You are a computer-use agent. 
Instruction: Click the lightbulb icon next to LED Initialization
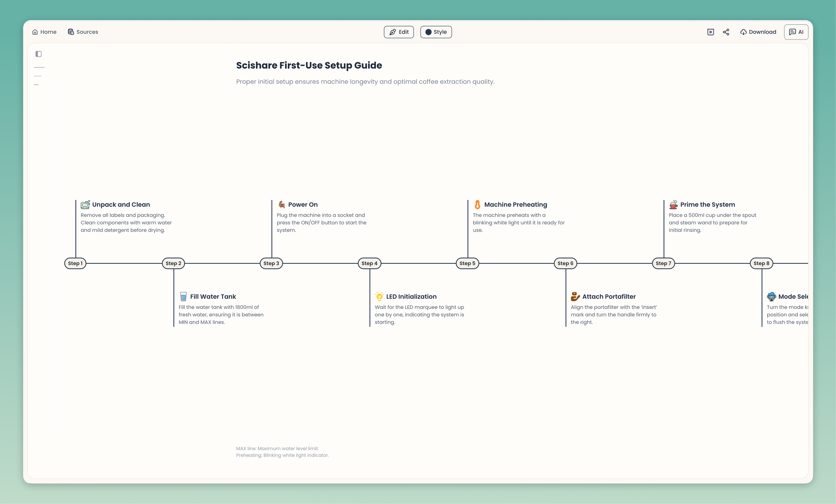pyautogui.click(x=379, y=296)
